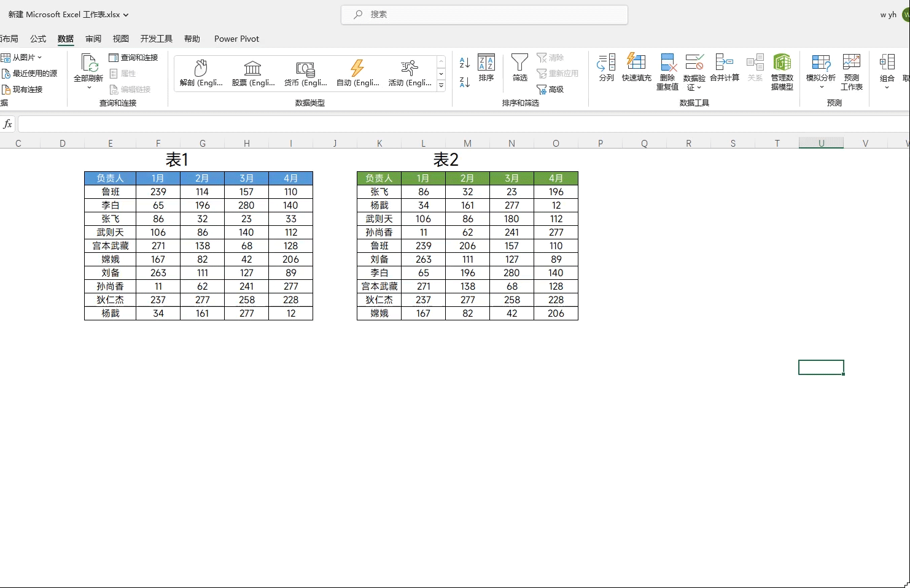Open Manage Data Model icon
This screenshot has height=588, width=910.
[x=782, y=62]
